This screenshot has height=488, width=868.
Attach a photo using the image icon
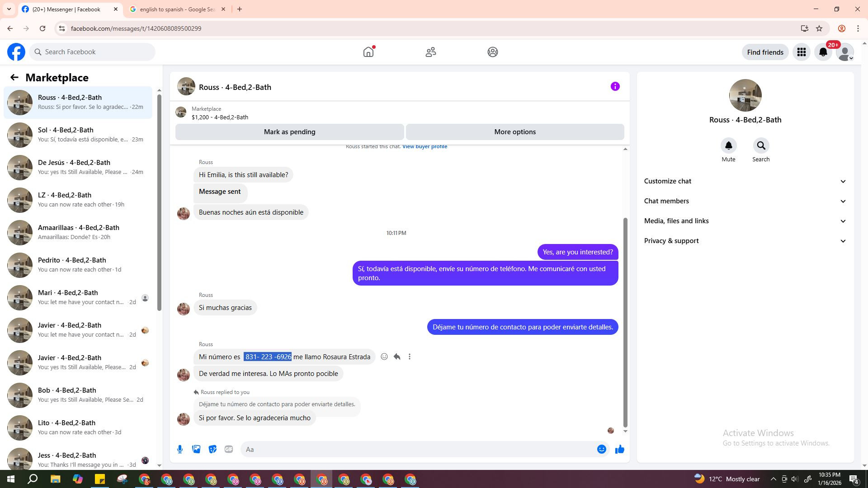coord(196,449)
